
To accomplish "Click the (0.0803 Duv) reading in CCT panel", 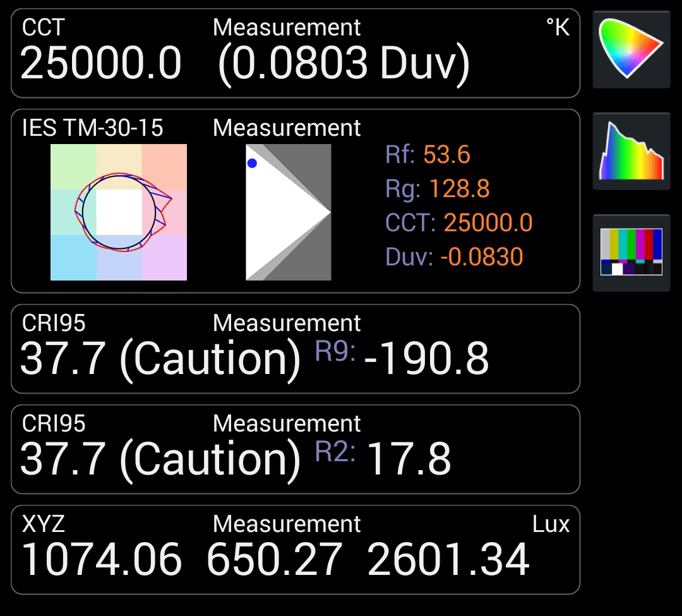I will (344, 64).
